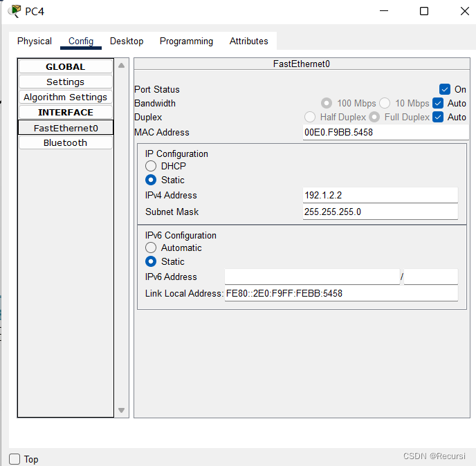The image size is (476, 466).
Task: Choose Half Duplex radio button
Action: tap(310, 117)
